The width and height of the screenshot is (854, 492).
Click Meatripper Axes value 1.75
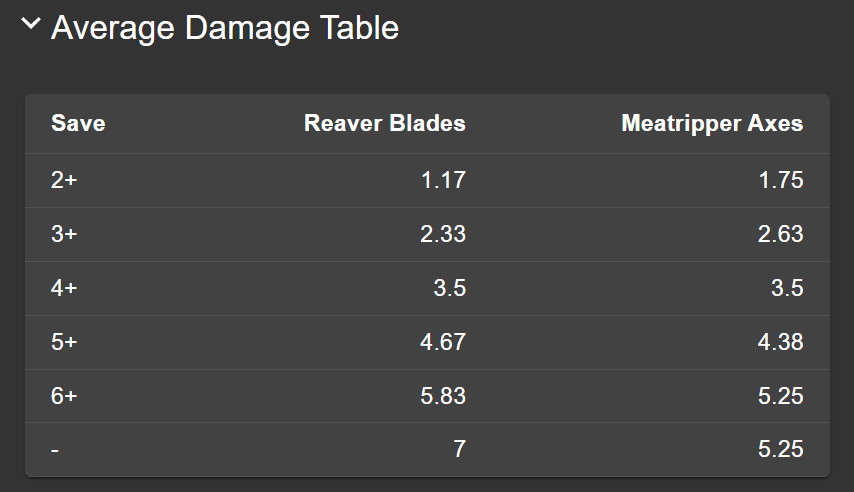[780, 181]
